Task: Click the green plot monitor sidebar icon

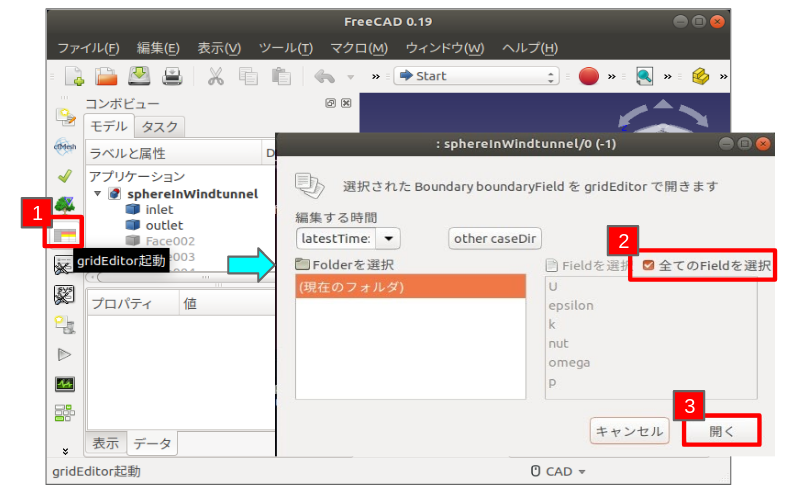Action: coord(63,384)
